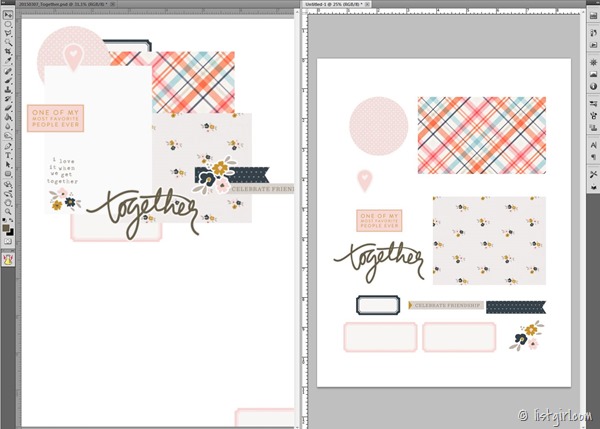Select the Eyedropper tool
Viewport: 600px width, 429px height.
click(x=8, y=61)
